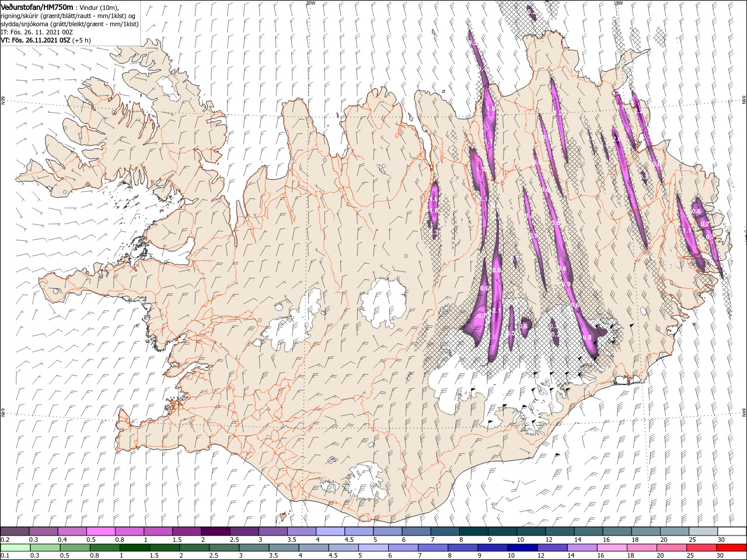Select the purple-grey swatch above label 0.2
The image size is (747, 560).
15,531
